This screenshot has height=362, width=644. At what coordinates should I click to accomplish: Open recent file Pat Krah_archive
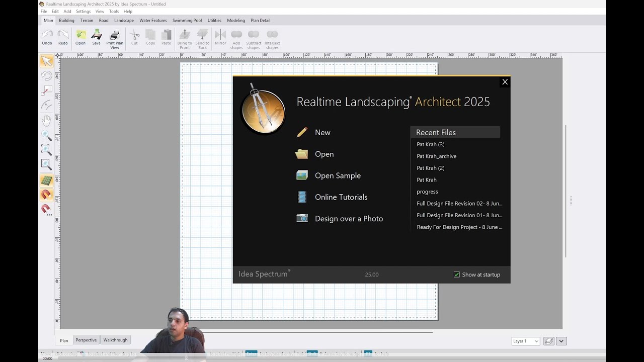pos(437,156)
